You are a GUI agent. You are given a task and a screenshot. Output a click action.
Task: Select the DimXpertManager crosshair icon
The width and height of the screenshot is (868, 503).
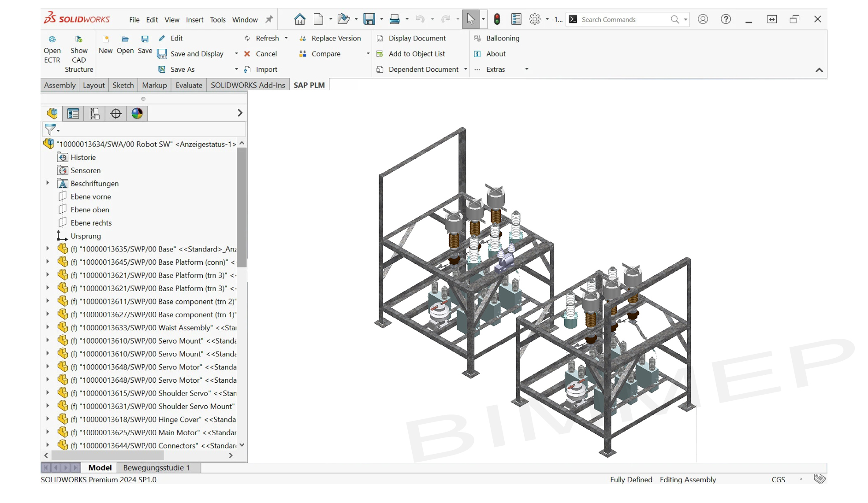[116, 114]
